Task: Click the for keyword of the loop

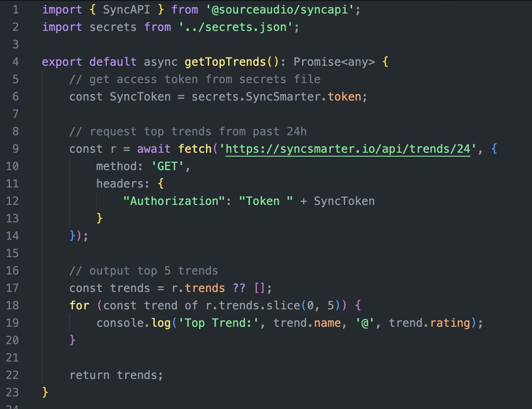Action: (79, 305)
